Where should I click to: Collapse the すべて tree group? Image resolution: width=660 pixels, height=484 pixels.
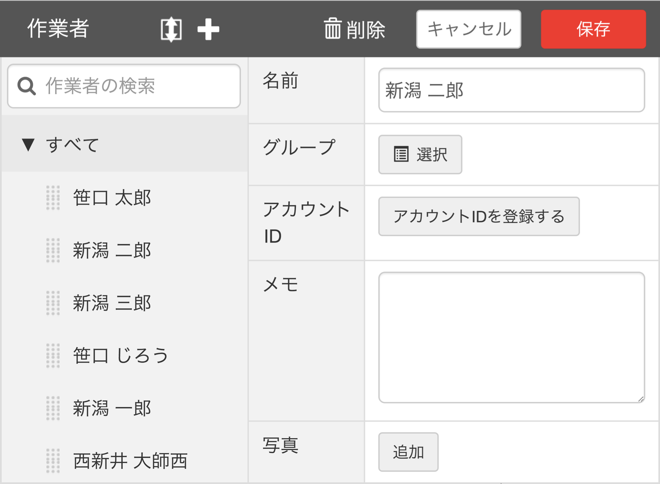pyautogui.click(x=28, y=145)
